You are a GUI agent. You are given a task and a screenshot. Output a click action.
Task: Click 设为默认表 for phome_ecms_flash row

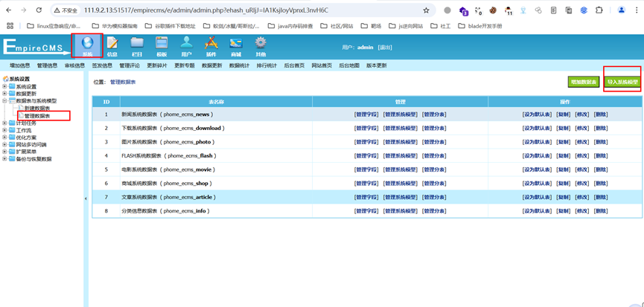pyautogui.click(x=537, y=156)
